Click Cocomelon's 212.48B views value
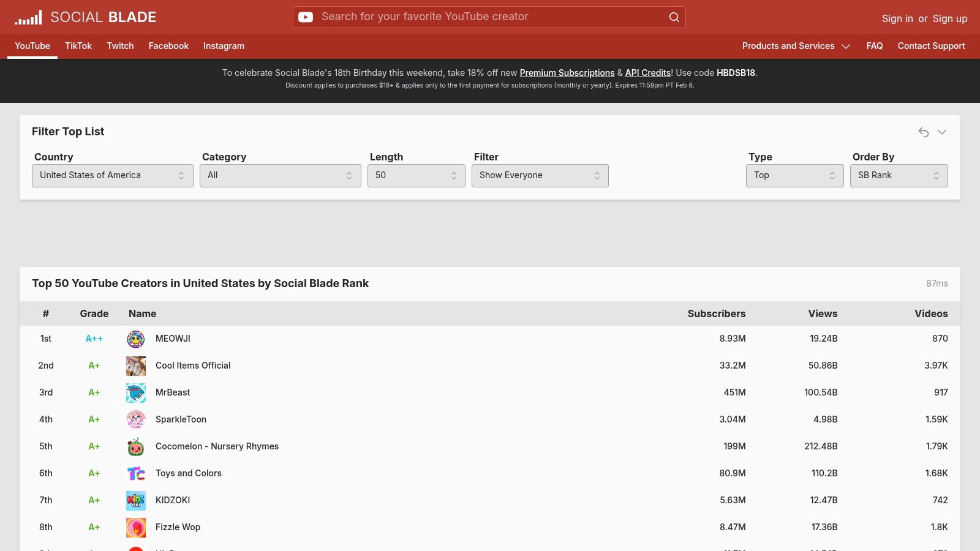 click(x=821, y=446)
